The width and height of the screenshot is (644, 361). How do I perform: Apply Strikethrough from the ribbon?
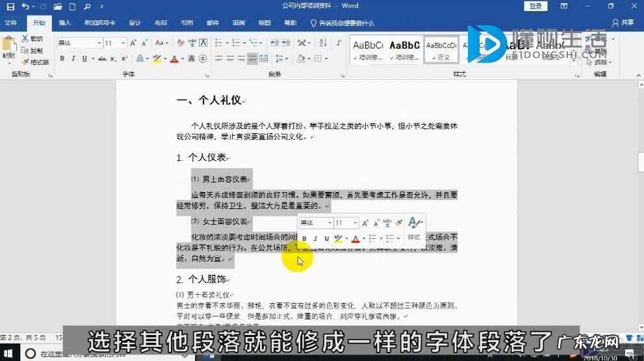[102, 58]
